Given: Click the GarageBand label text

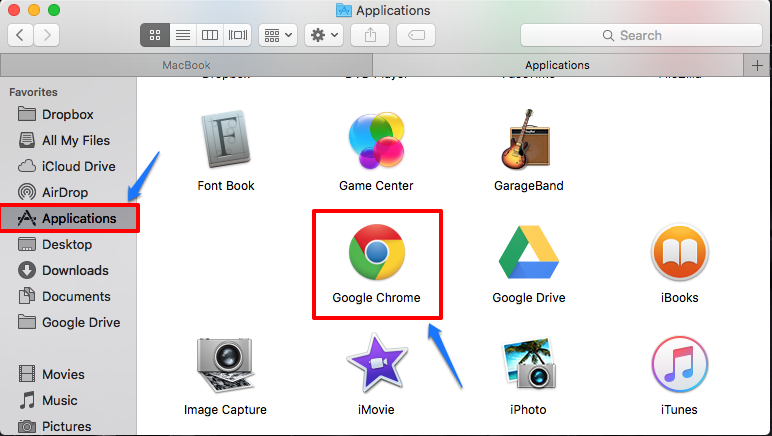Looking at the screenshot, I should pos(529,186).
